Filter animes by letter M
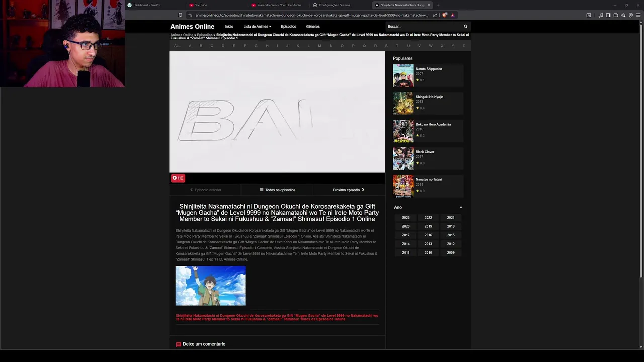 319,46
